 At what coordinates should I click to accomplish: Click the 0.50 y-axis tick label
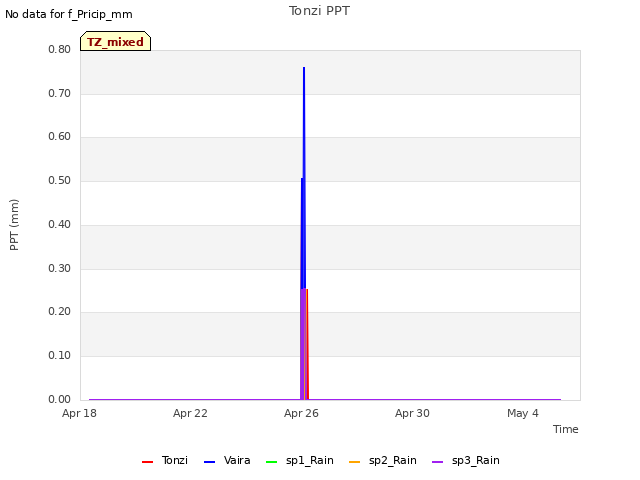(x=60, y=180)
